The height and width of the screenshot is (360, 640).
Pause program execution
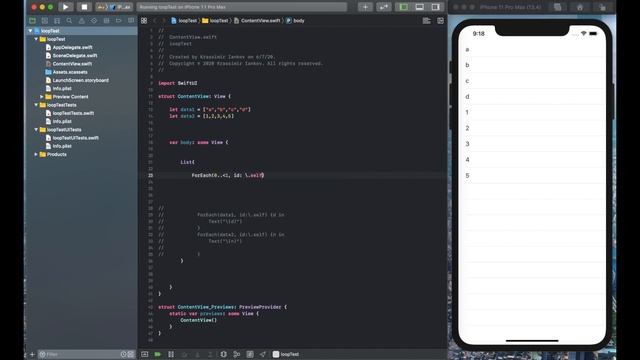pyautogui.click(x=171, y=354)
